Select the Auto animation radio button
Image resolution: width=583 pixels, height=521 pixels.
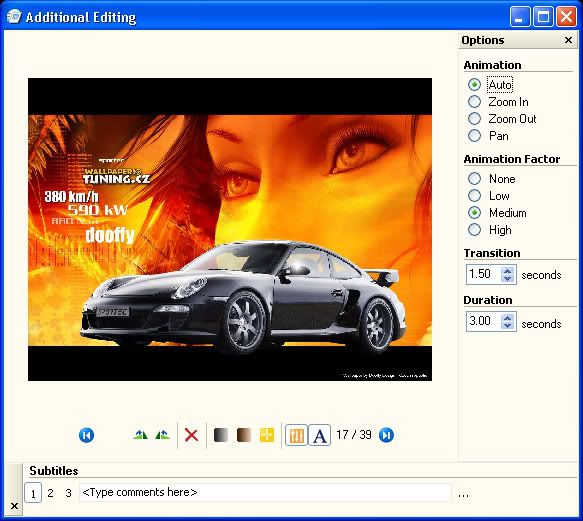pos(474,85)
